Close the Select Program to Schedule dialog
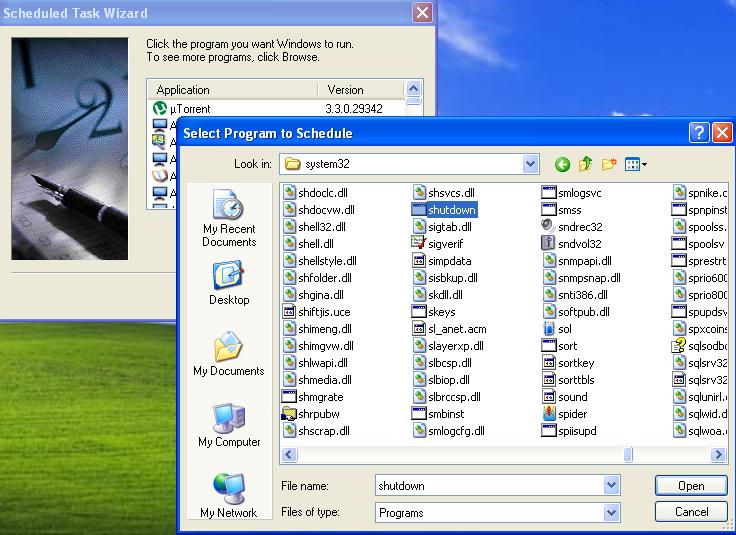This screenshot has height=535, width=736. (x=722, y=133)
